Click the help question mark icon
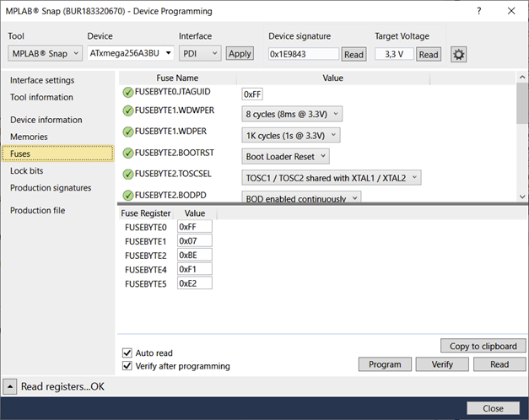Screen dimensions: 529x420 478,11
